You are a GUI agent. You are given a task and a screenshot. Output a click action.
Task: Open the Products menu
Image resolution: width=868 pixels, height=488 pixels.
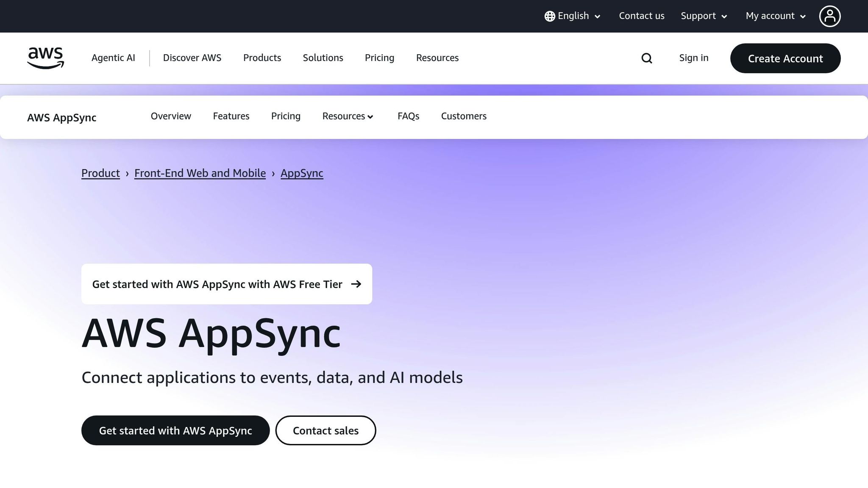point(262,58)
